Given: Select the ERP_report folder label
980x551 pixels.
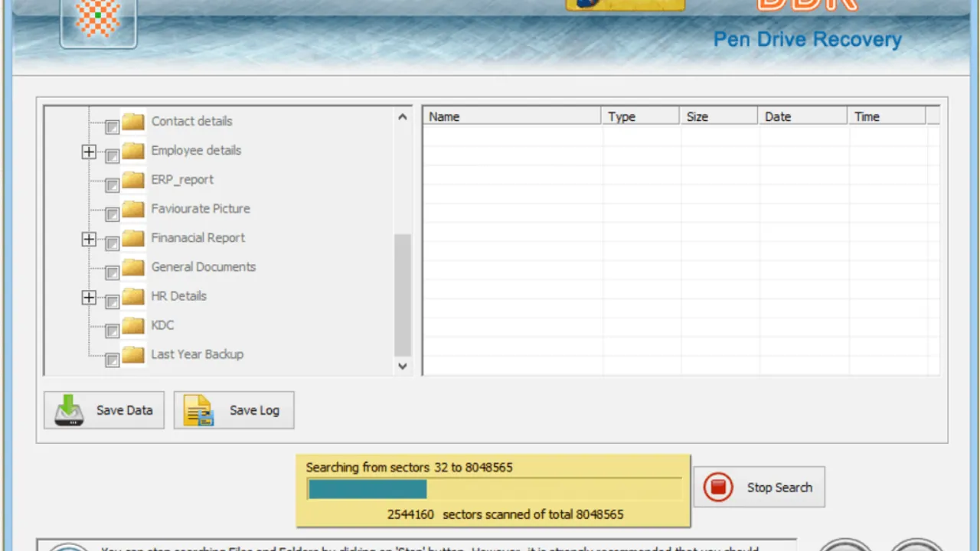Looking at the screenshot, I should pyautogui.click(x=182, y=180).
